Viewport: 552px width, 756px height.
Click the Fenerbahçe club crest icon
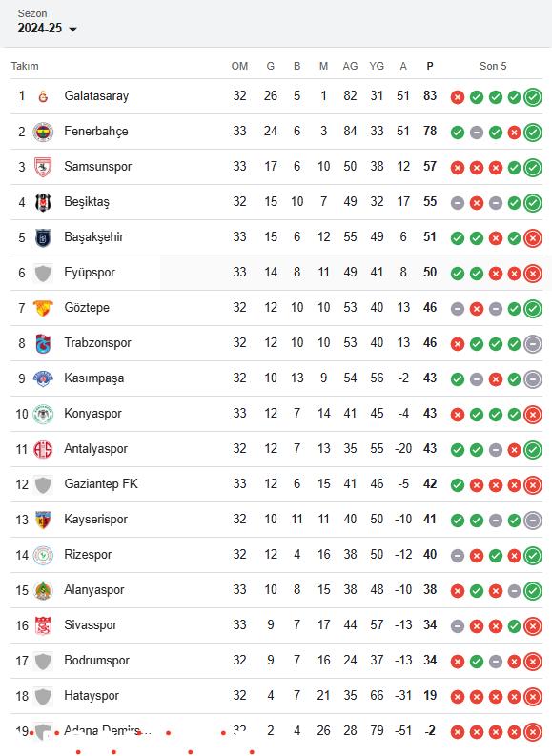(x=43, y=132)
